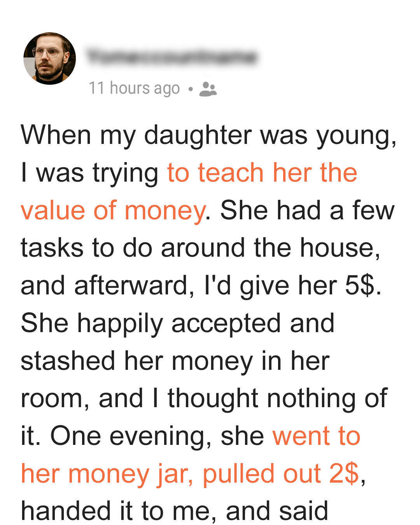Click the word "stashed" in the post
This screenshot has width=420, height=525.
68,360
